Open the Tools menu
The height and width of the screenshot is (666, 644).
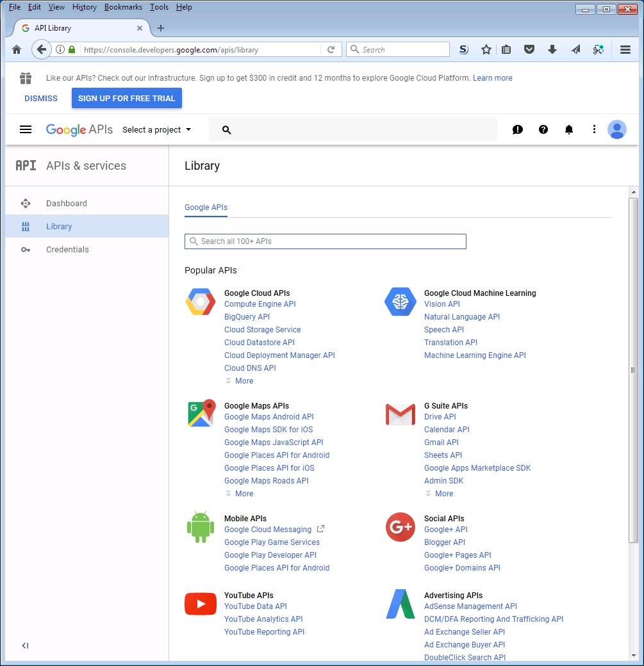[x=159, y=7]
